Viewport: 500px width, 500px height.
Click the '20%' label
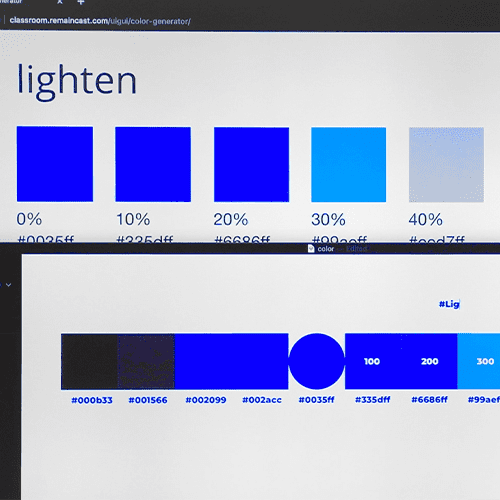[231, 219]
